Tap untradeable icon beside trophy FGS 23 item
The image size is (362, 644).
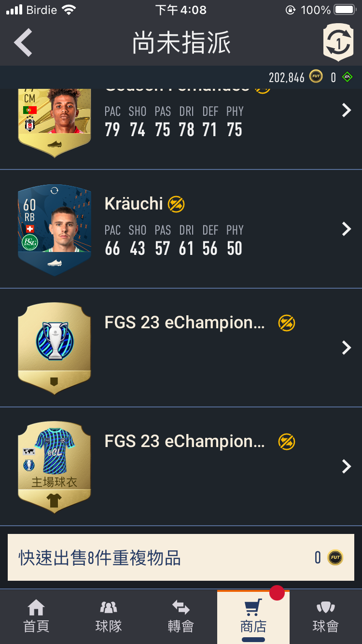pyautogui.click(x=287, y=323)
